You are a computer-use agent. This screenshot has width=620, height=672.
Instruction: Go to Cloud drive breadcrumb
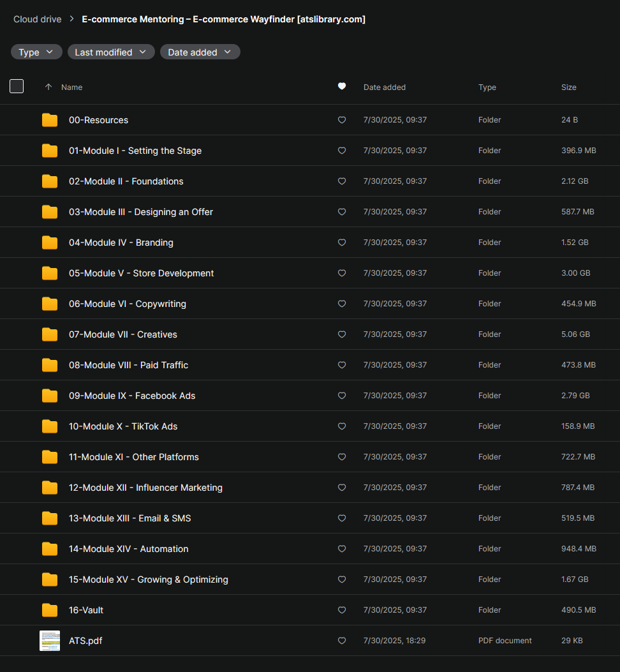[38, 19]
